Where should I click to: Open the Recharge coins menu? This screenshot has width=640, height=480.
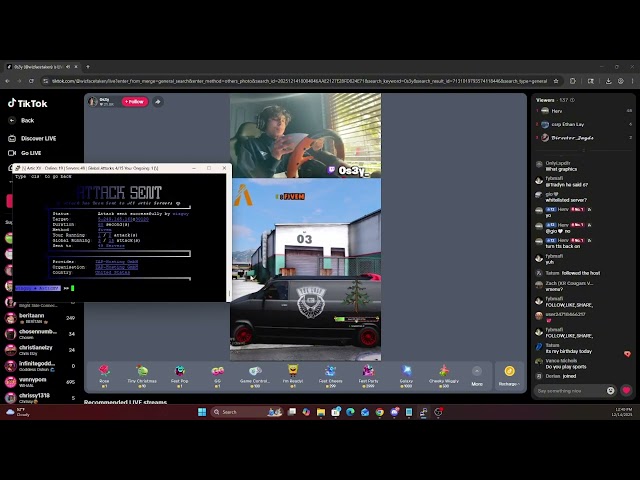tap(509, 376)
